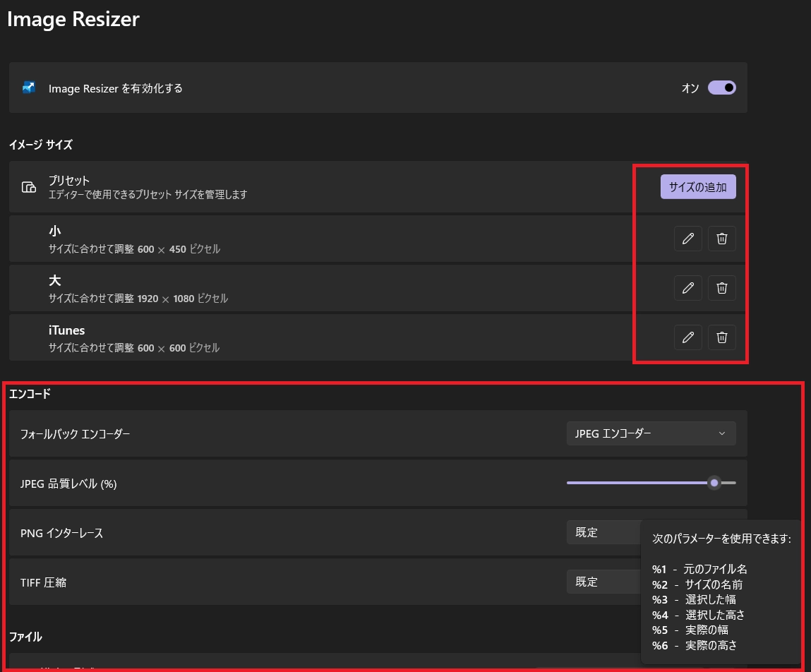Open the TIFF 圧縮 dropdown

605,582
